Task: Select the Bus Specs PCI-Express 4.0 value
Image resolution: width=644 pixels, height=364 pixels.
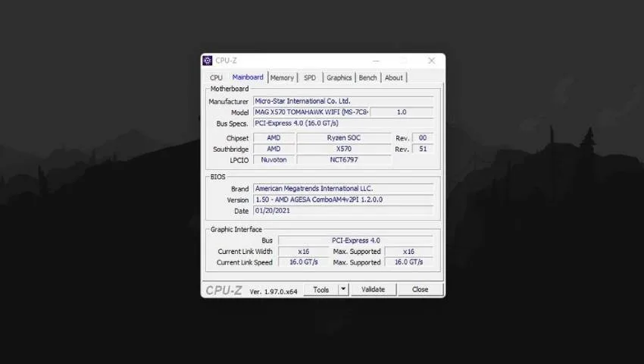Action: point(343,124)
